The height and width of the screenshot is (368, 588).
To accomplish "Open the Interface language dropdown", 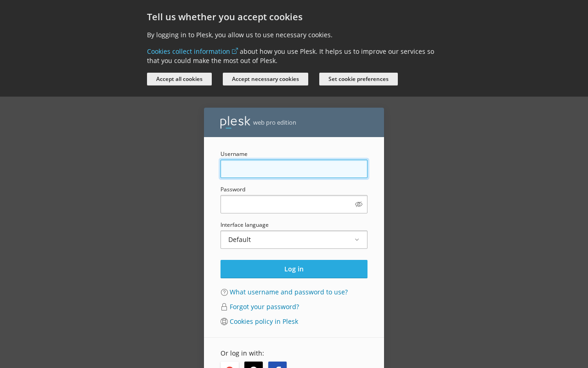I will tap(294, 240).
